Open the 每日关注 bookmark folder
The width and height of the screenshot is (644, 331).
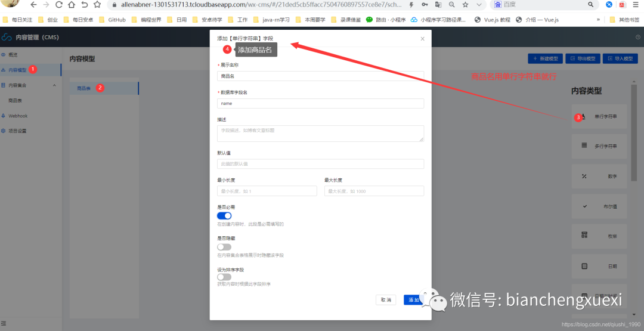tap(18, 19)
